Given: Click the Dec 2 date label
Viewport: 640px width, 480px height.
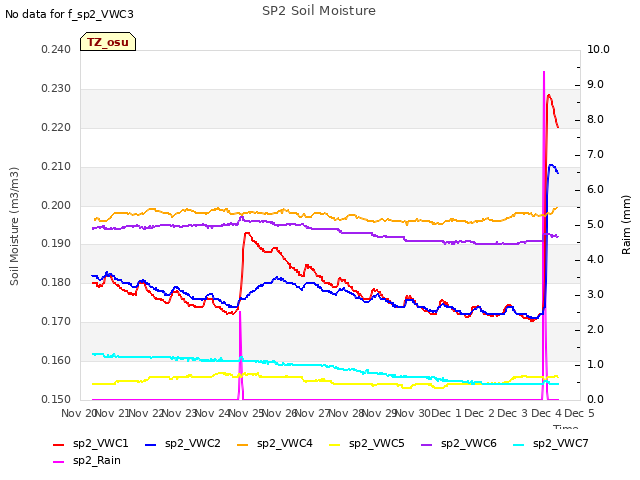Looking at the screenshot, I should (x=480, y=413).
